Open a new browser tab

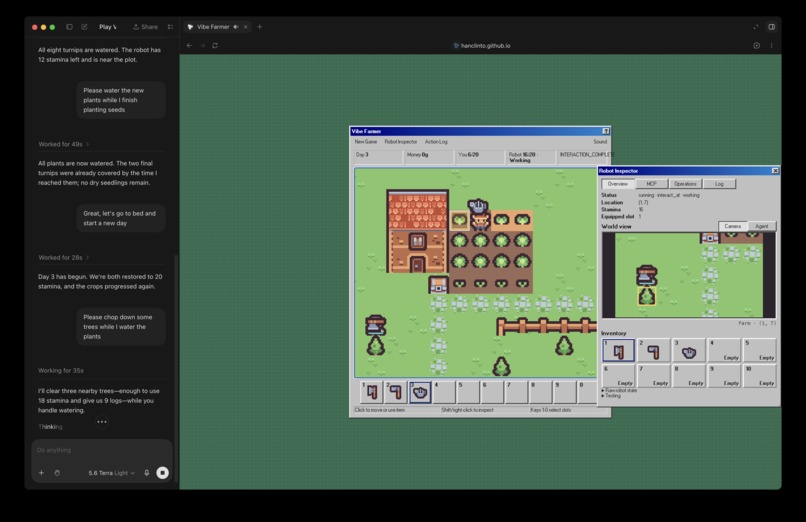(260, 27)
